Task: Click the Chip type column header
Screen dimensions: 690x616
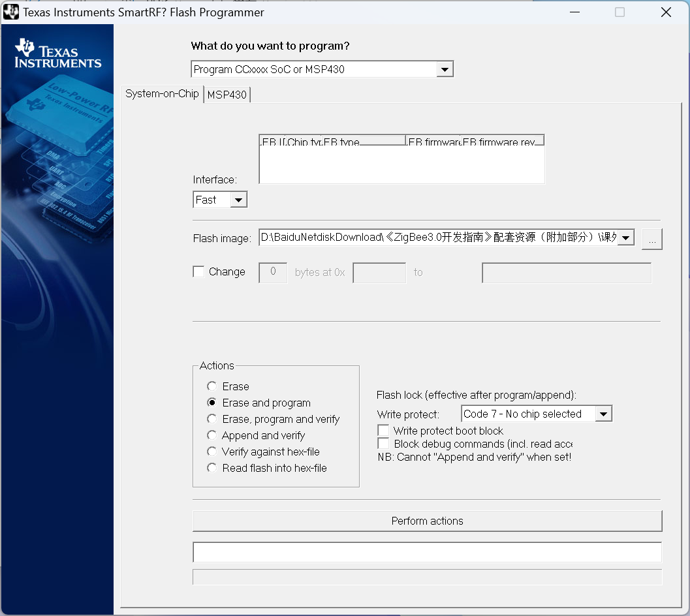Action: tap(304, 141)
